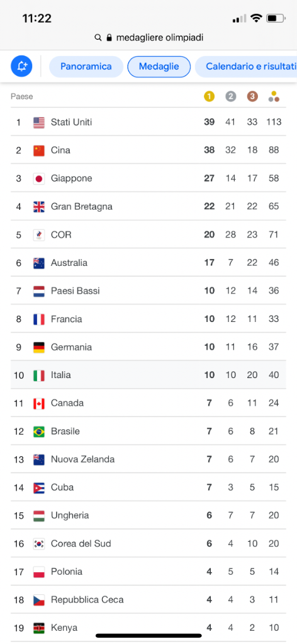Image resolution: width=297 pixels, height=644 pixels.
Task: Tap the blue notification bell icon
Action: tap(21, 66)
